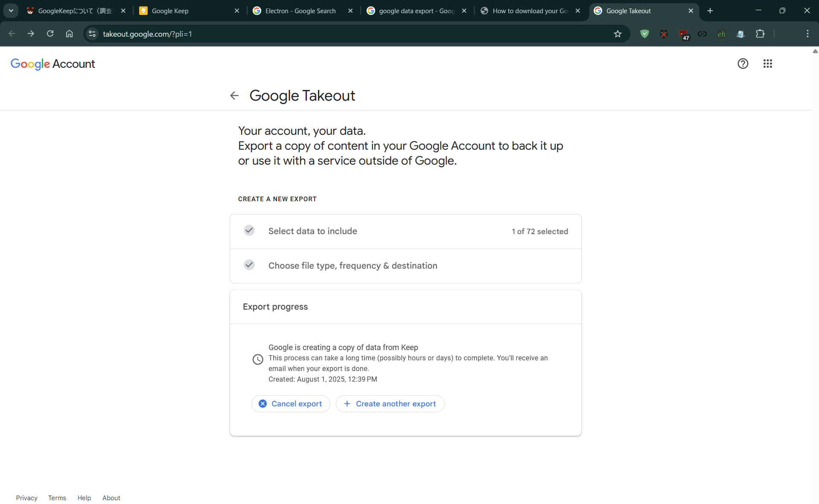This screenshot has width=819, height=504.
Task: Bookmark this page with the star
Action: [618, 34]
